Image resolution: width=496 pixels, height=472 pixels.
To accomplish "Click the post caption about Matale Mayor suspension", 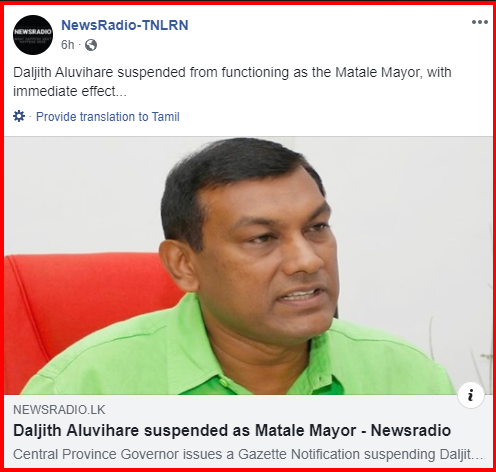I will click(232, 82).
